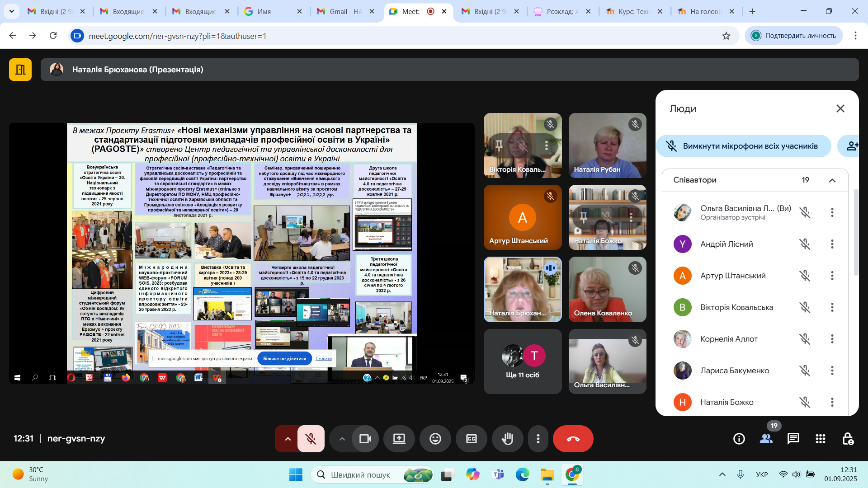Viewport: 868px width, 488px height.
Task: Toggle your microphone on
Action: click(x=311, y=439)
